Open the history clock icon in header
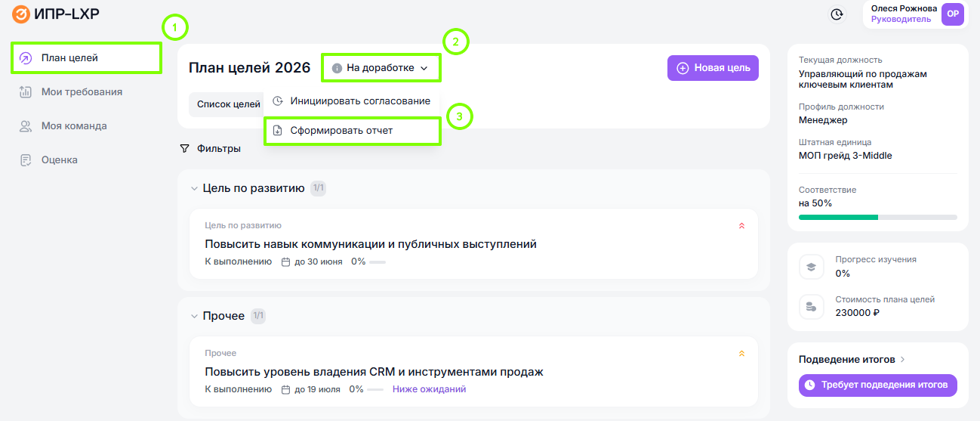980x421 pixels. click(837, 14)
